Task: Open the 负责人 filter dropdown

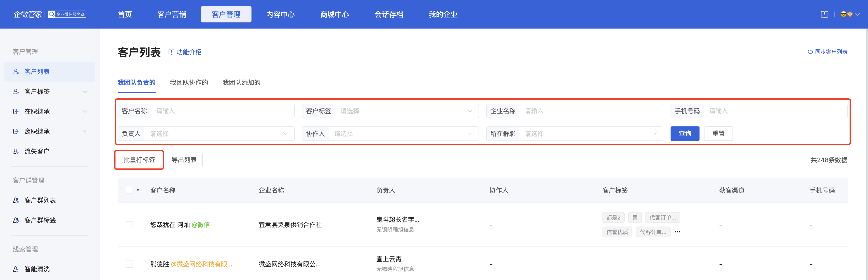Action: (x=206, y=134)
